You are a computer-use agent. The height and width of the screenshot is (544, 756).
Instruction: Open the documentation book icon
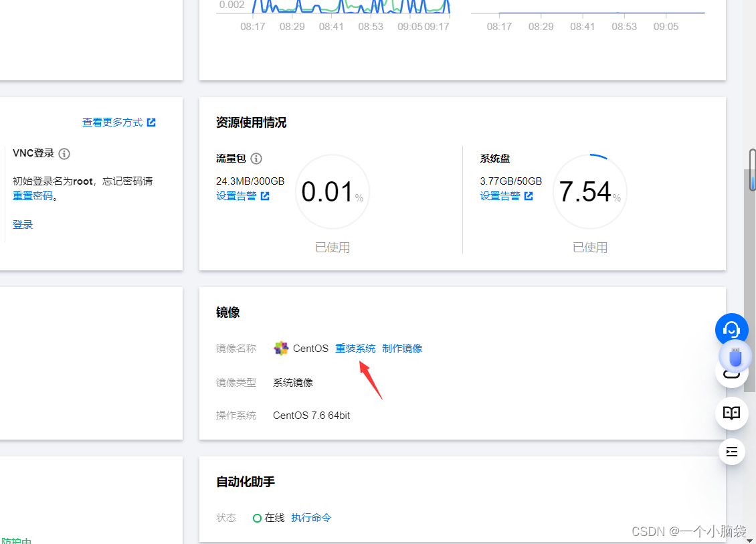[x=731, y=413]
